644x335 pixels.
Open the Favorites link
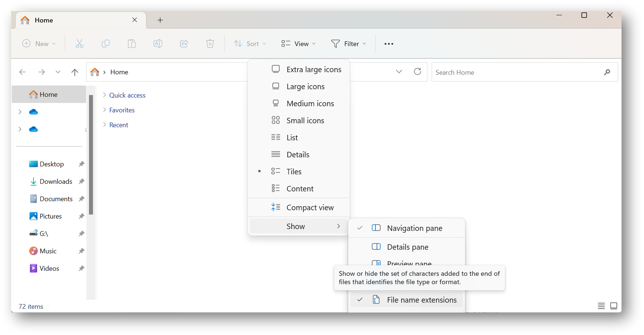pyautogui.click(x=122, y=110)
